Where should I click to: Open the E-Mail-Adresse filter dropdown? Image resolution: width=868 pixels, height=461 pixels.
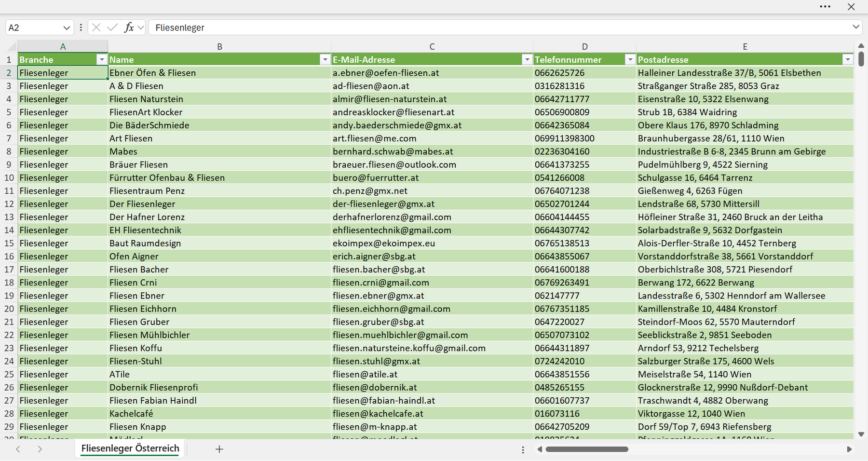527,59
